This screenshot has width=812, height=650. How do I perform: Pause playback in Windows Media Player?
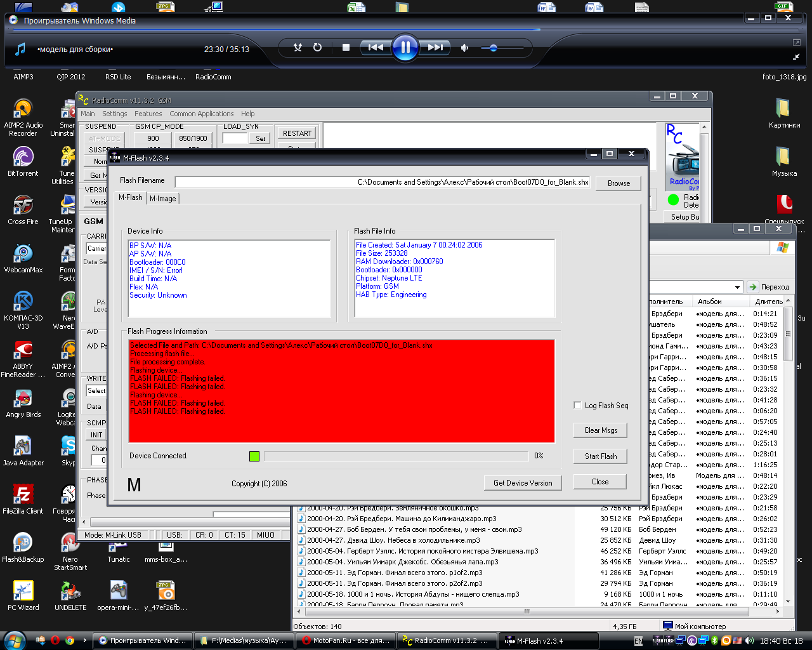click(x=405, y=48)
